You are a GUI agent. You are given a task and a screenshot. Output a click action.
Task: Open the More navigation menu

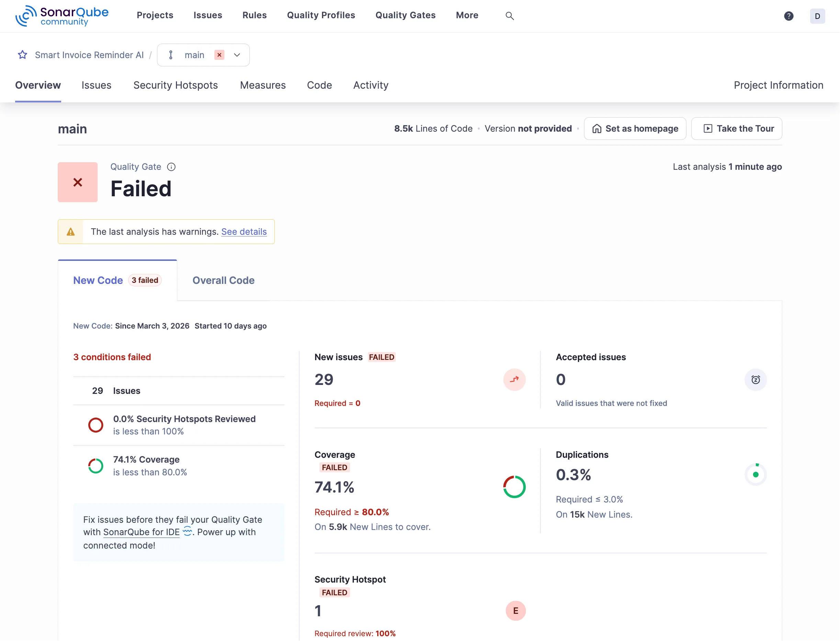[x=467, y=15]
